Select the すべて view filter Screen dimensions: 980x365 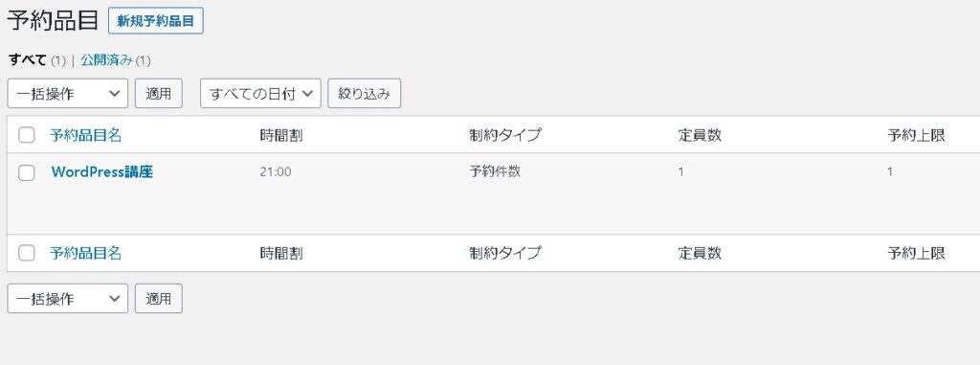pyautogui.click(x=28, y=60)
